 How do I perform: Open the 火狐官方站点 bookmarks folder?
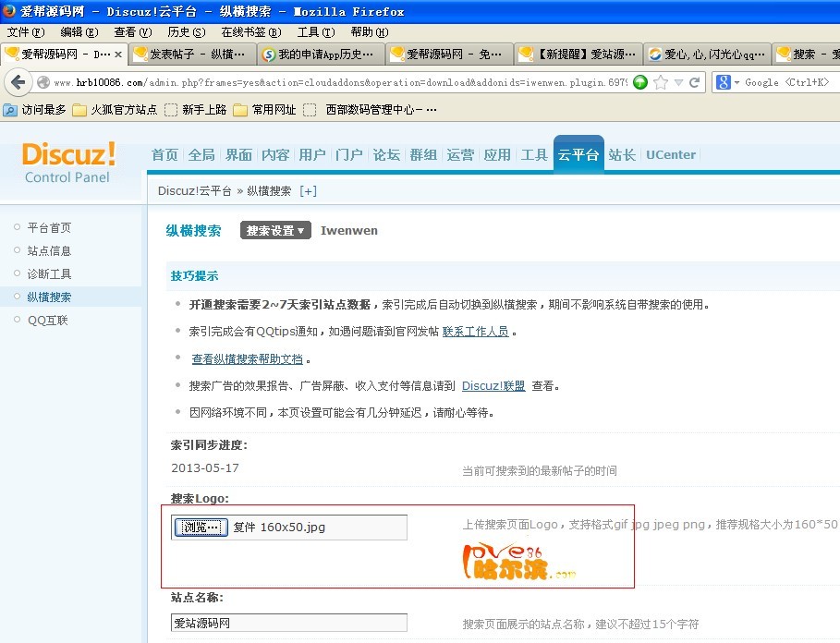(116, 110)
